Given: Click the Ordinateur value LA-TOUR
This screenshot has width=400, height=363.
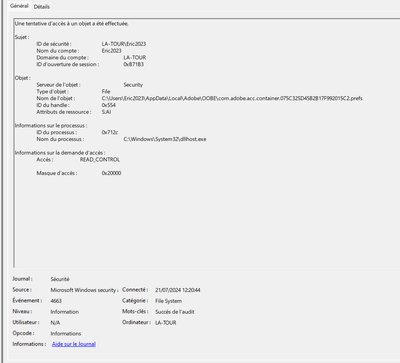Looking at the screenshot, I should coord(166,323).
